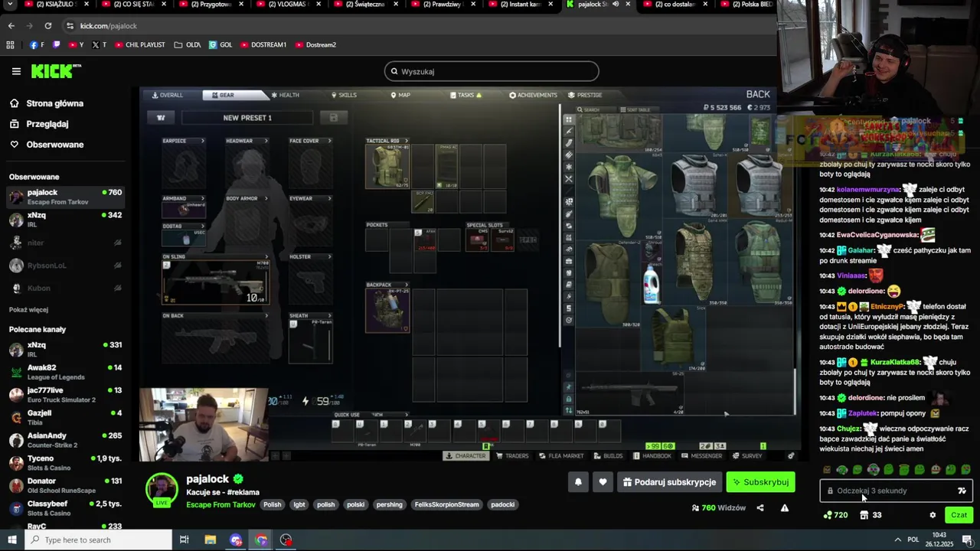This screenshot has height=551, width=980.
Task: Open File Explorer from the taskbar
Action: pos(210,540)
